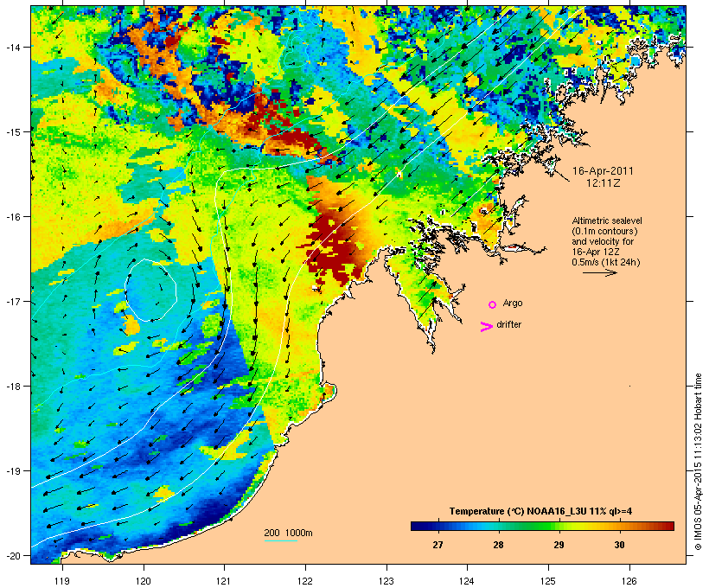This screenshot has height=588, width=709.
Task: Click the -15 latitude axis label
Action: tap(12, 132)
